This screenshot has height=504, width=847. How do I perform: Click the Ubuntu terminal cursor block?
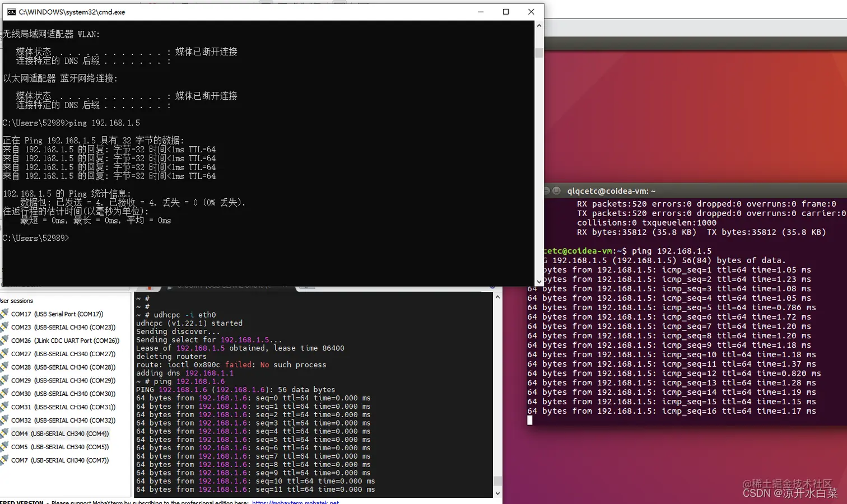pyautogui.click(x=530, y=421)
